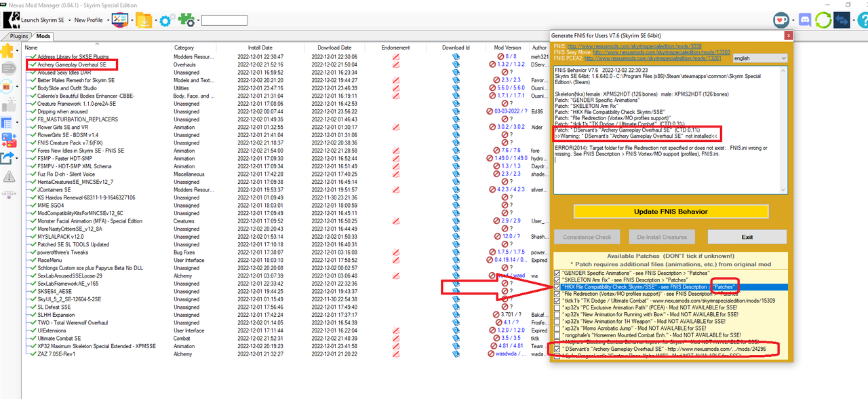Viewport: 868px width, 399px height.
Task: Click the blue category list sidebar icon
Action: click(x=8, y=123)
